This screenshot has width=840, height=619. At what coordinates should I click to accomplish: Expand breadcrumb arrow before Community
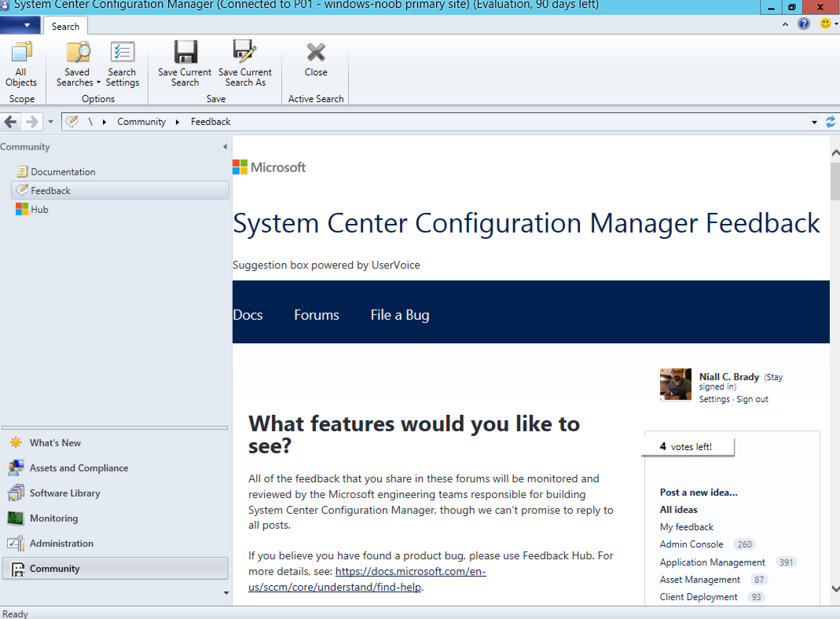[x=104, y=122]
